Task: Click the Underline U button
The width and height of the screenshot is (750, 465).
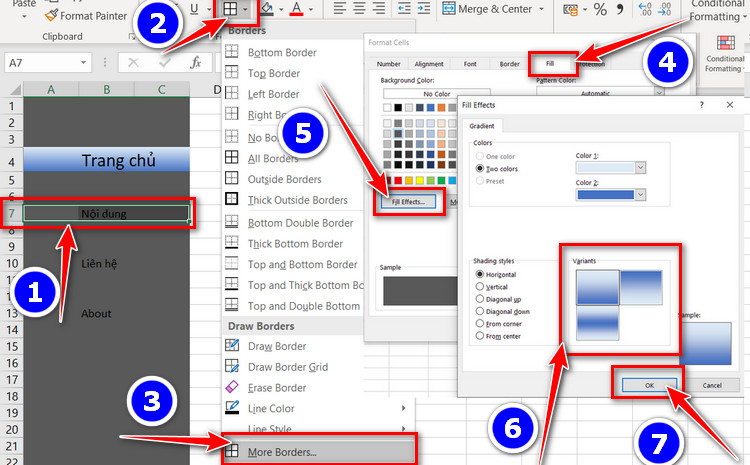Action: (194, 9)
